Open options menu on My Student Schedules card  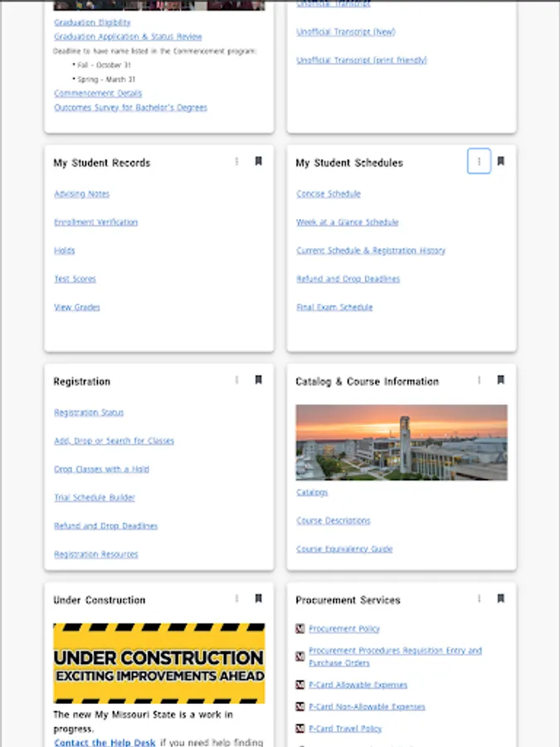click(479, 161)
